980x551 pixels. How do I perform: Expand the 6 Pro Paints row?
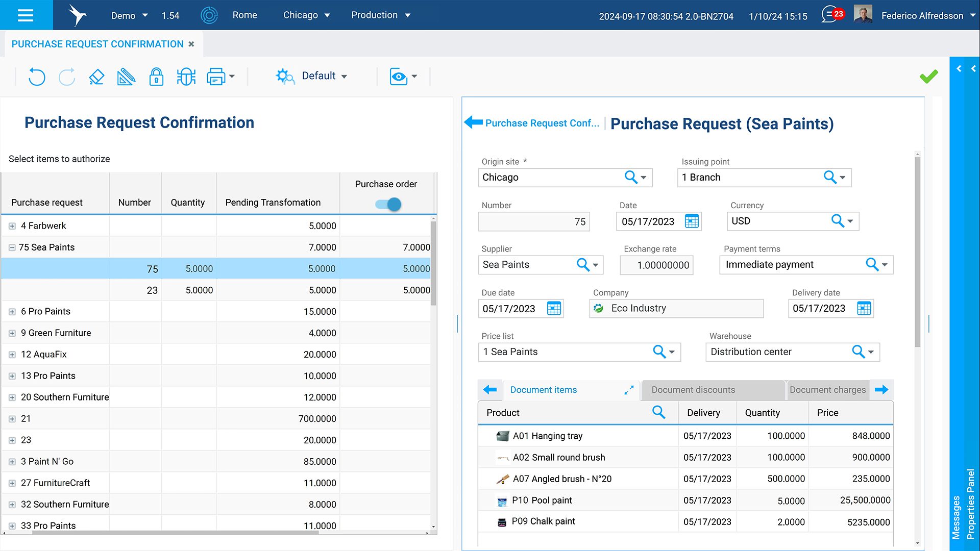12,312
